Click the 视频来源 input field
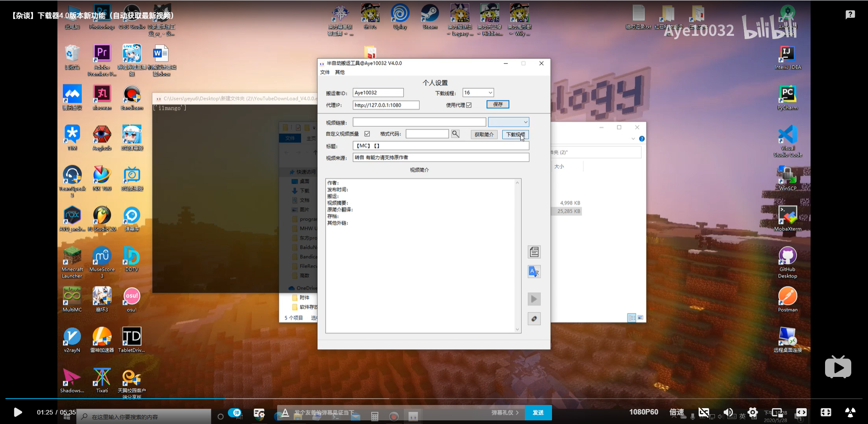Viewport: 868px width, 424px height. [x=441, y=157]
